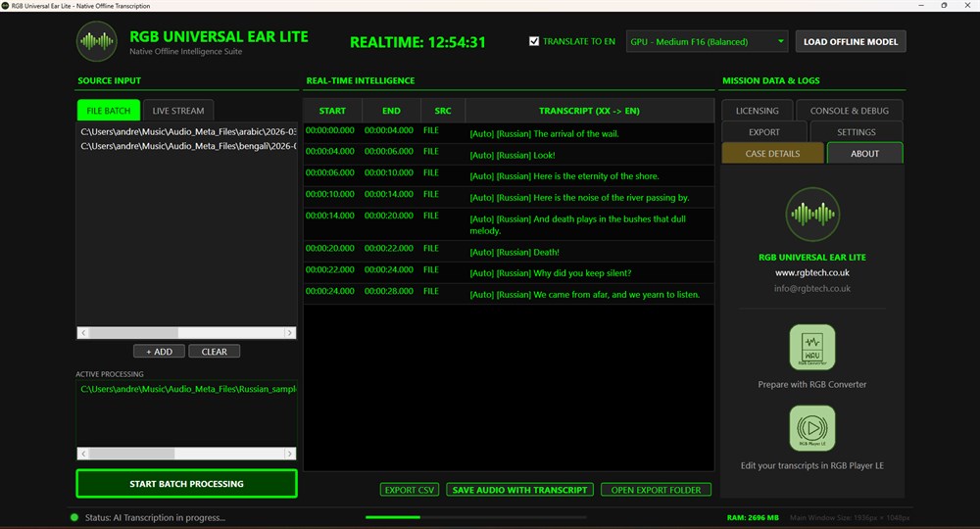The width and height of the screenshot is (980, 529).
Task: Open the Case Details tab
Action: [x=772, y=153]
